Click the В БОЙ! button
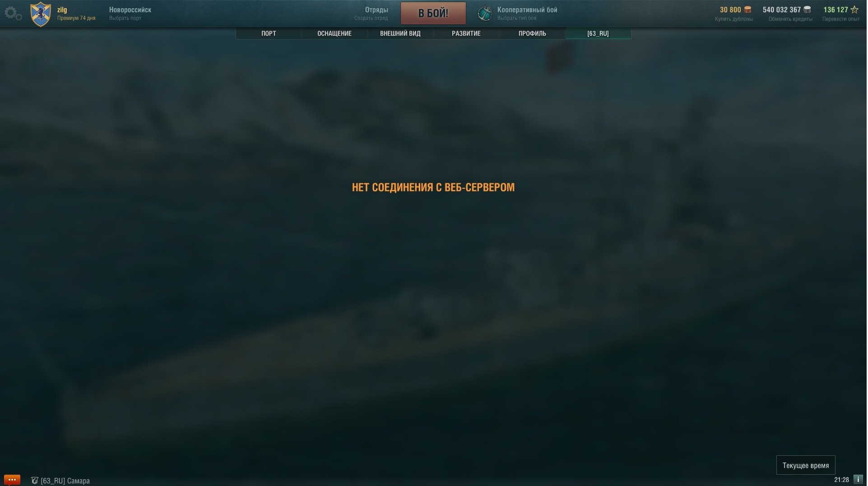This screenshot has height=486, width=868. point(433,13)
